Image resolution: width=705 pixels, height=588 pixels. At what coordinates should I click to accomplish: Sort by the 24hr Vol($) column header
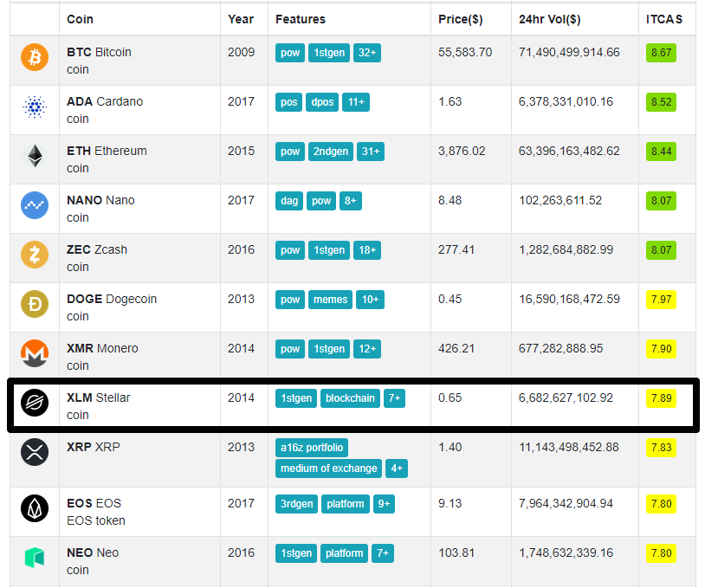549,19
